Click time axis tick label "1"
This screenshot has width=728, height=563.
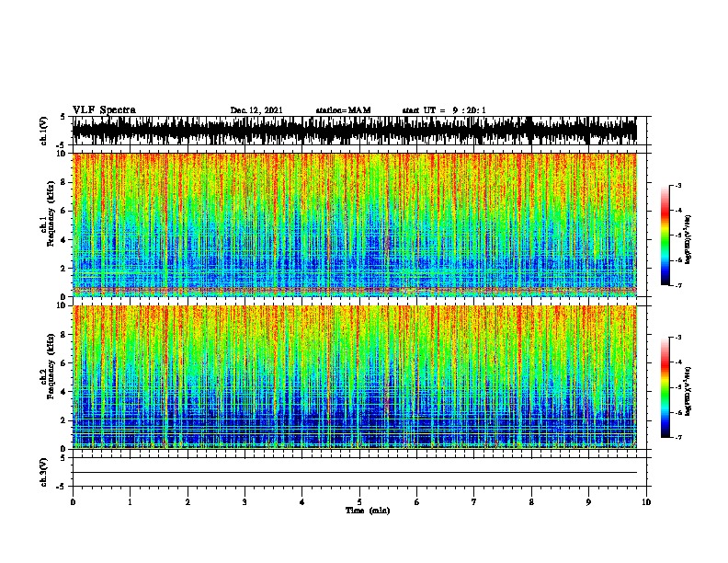point(130,501)
